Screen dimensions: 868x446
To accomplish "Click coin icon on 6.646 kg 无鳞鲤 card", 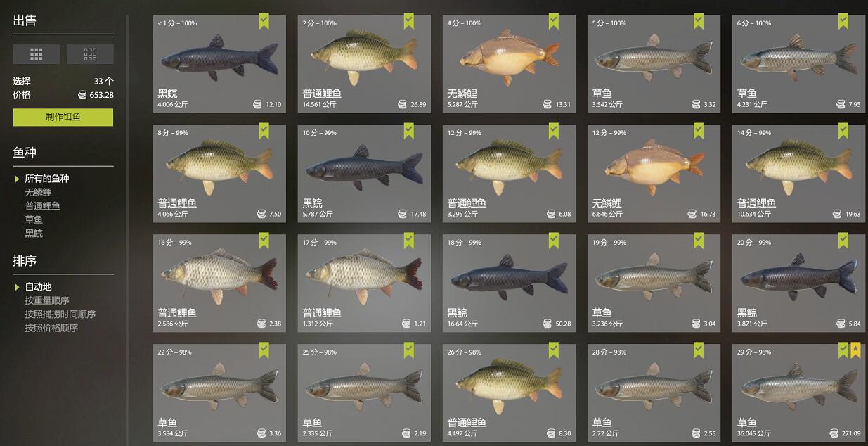I will click(692, 214).
